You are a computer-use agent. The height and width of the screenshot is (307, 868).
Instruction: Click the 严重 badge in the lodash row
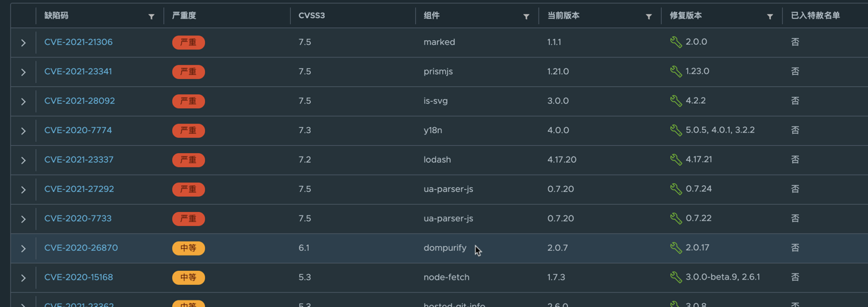(188, 160)
